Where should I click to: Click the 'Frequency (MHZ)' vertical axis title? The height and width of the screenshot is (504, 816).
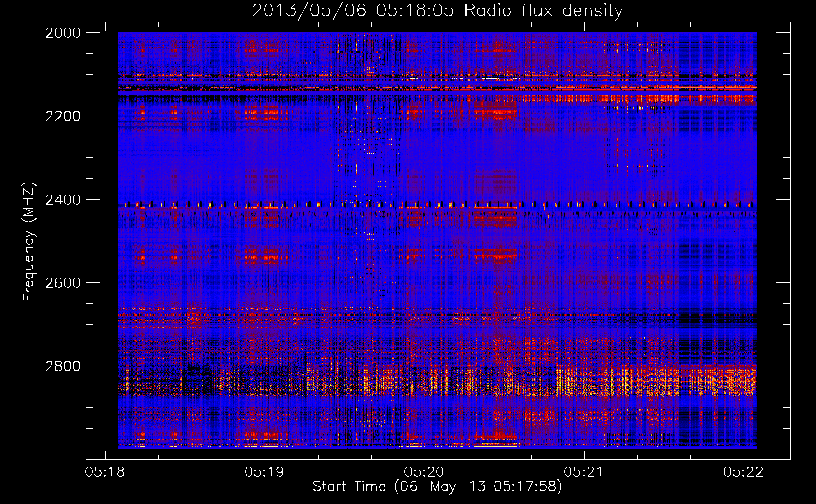pyautogui.click(x=29, y=241)
